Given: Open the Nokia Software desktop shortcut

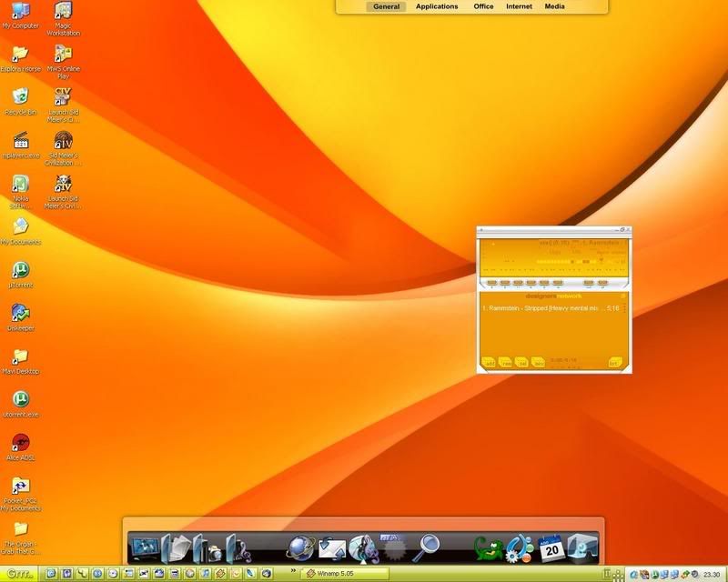Looking at the screenshot, I should coord(20,191).
